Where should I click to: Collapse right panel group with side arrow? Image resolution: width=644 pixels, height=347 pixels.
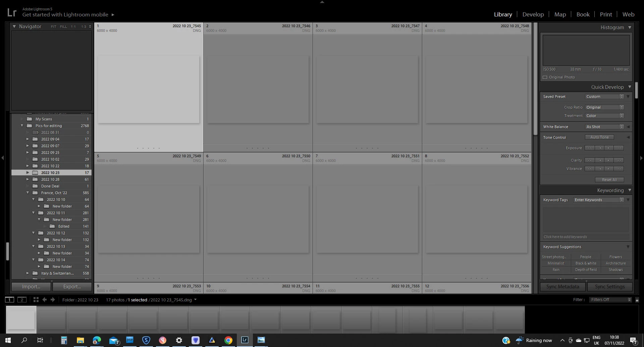tap(641, 158)
